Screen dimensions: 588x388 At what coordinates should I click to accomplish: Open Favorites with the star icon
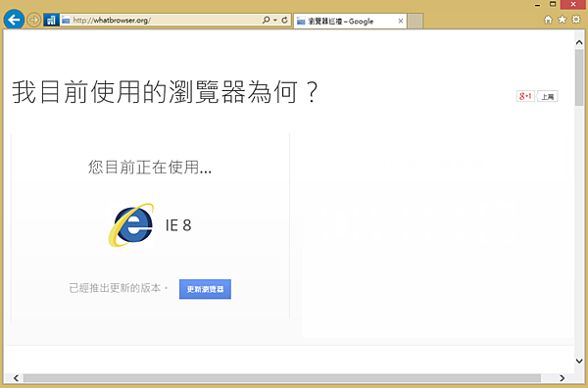click(562, 20)
